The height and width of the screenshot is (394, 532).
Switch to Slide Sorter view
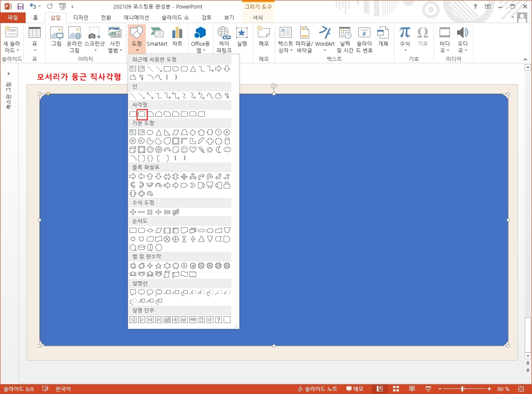coord(396,389)
